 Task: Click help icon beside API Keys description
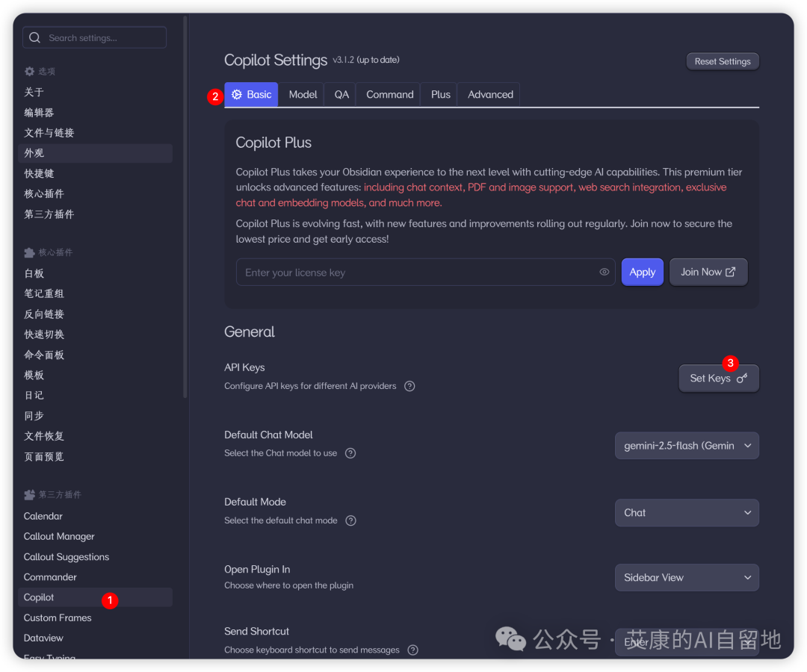pyautogui.click(x=409, y=386)
